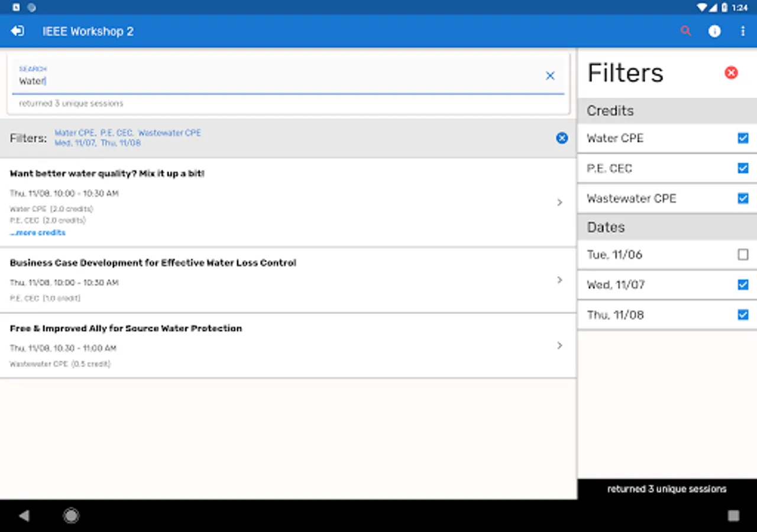The height and width of the screenshot is (532, 757).
Task: Uncheck the Wastewater CPE credit filter
Action: coord(743,199)
